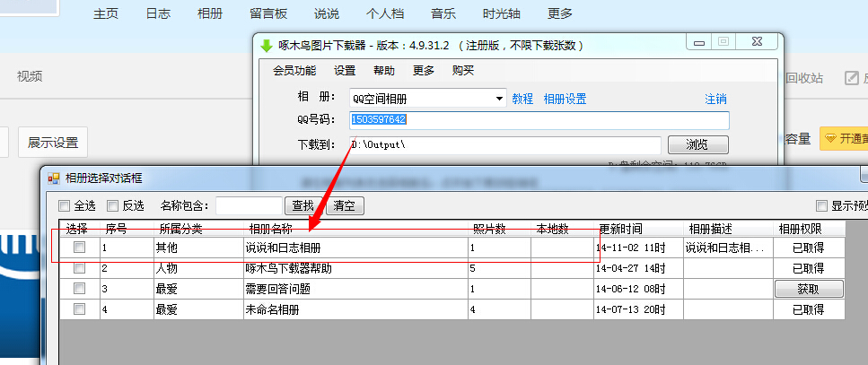This screenshot has height=365, width=868.
Task: Select the 未命名相册 album name cell
Action: pos(356,309)
